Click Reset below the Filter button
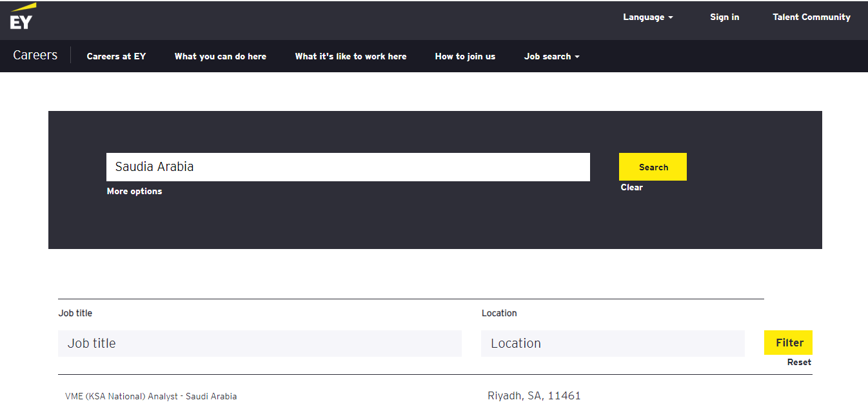868x409 pixels. click(799, 362)
